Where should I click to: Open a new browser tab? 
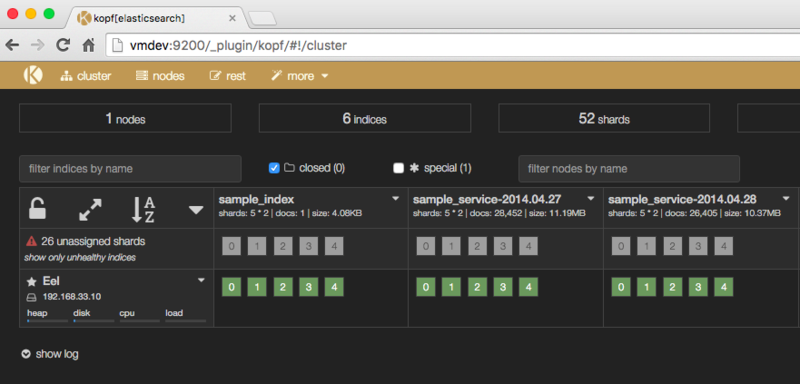(262, 19)
